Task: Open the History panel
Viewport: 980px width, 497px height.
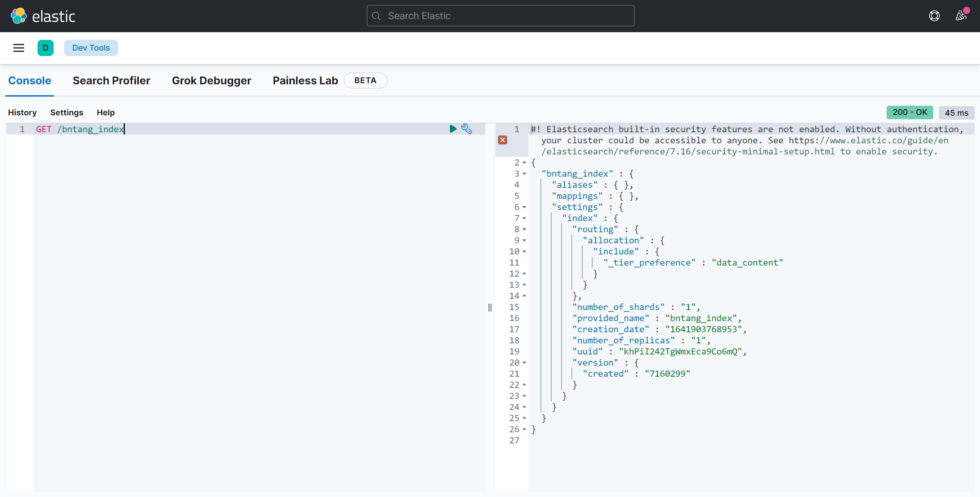Action: 22,113
